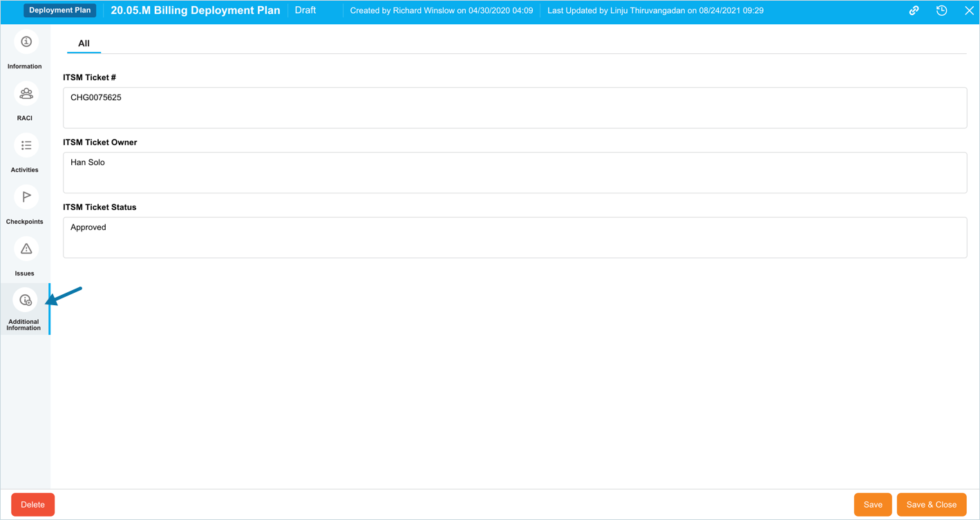Open the RACI people icon

pos(26,94)
